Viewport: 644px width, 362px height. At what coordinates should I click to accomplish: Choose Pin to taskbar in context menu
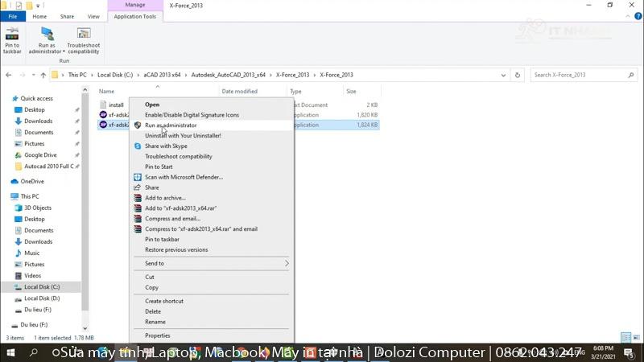click(212, 239)
